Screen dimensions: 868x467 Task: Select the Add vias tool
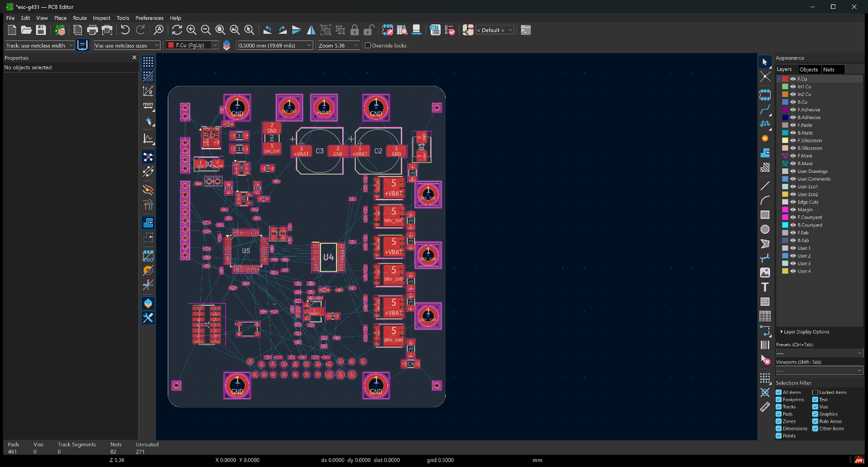765,138
